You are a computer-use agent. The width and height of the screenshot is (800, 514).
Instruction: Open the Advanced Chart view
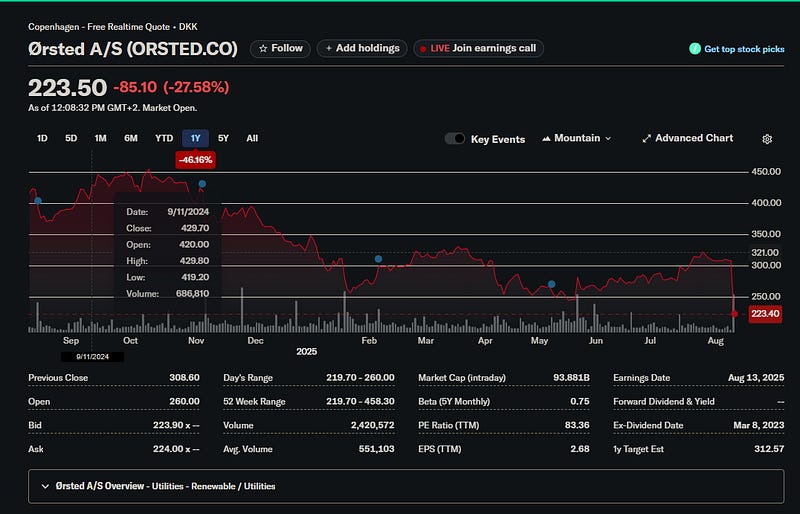pyautogui.click(x=687, y=138)
